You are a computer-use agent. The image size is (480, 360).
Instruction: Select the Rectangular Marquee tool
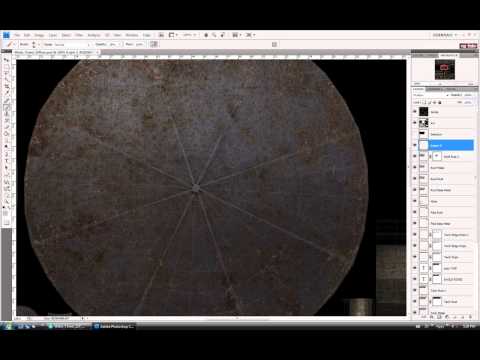pyautogui.click(x=7, y=67)
